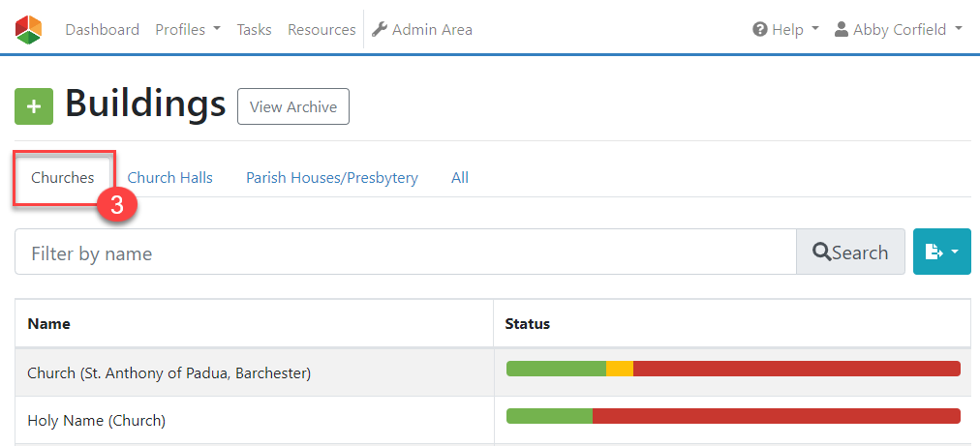Viewport: 980px width, 446px height.
Task: Expand the Profiles dropdown menu
Action: pos(188,29)
